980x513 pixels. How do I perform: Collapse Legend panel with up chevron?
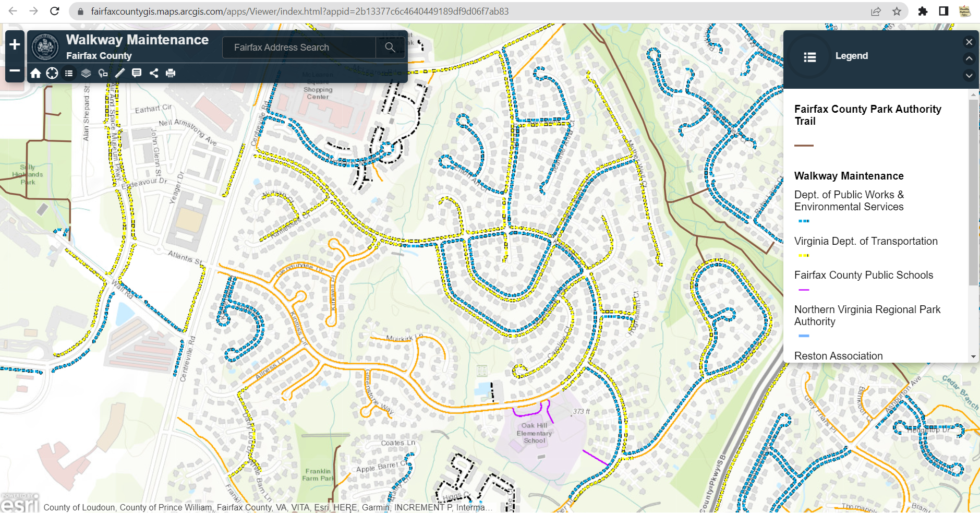(x=969, y=58)
